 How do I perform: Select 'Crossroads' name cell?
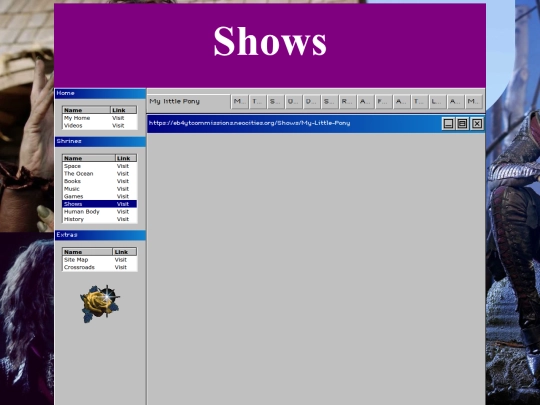(x=79, y=267)
